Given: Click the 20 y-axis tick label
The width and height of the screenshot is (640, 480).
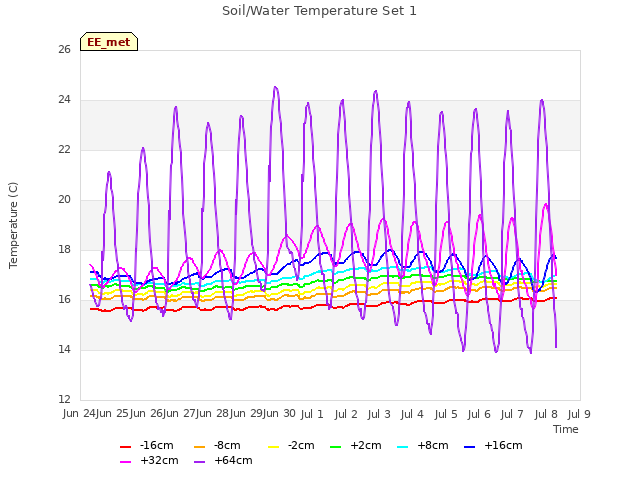Looking at the screenshot, I should pos(64,200).
